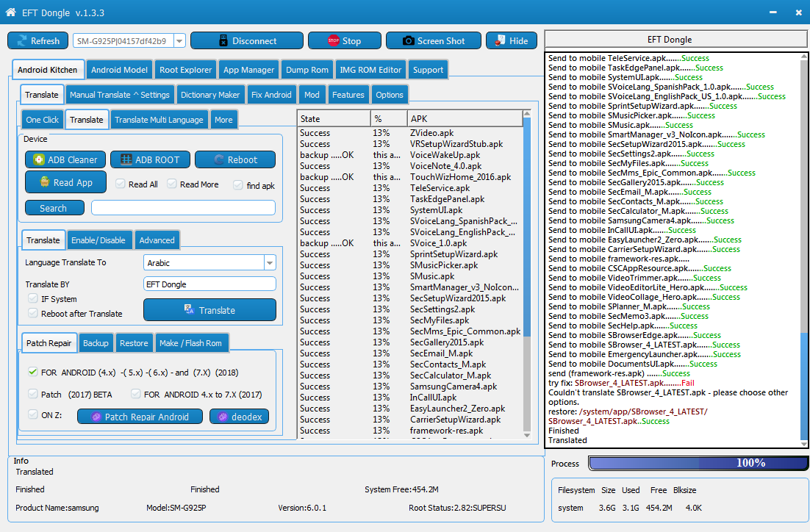Uncheck FOR ANDROID (4.x)-(7.X) (2018) checkbox

33,372
